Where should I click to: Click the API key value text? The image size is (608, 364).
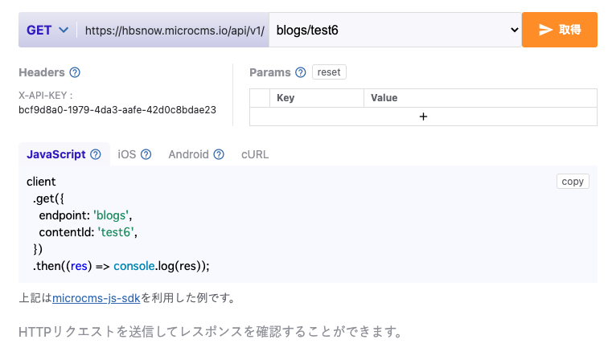pyautogui.click(x=117, y=110)
